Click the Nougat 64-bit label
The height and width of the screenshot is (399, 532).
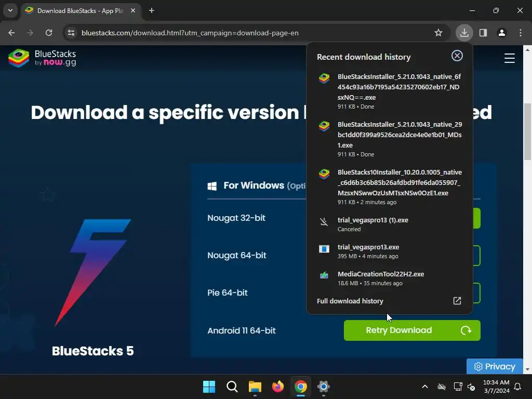[x=236, y=255]
